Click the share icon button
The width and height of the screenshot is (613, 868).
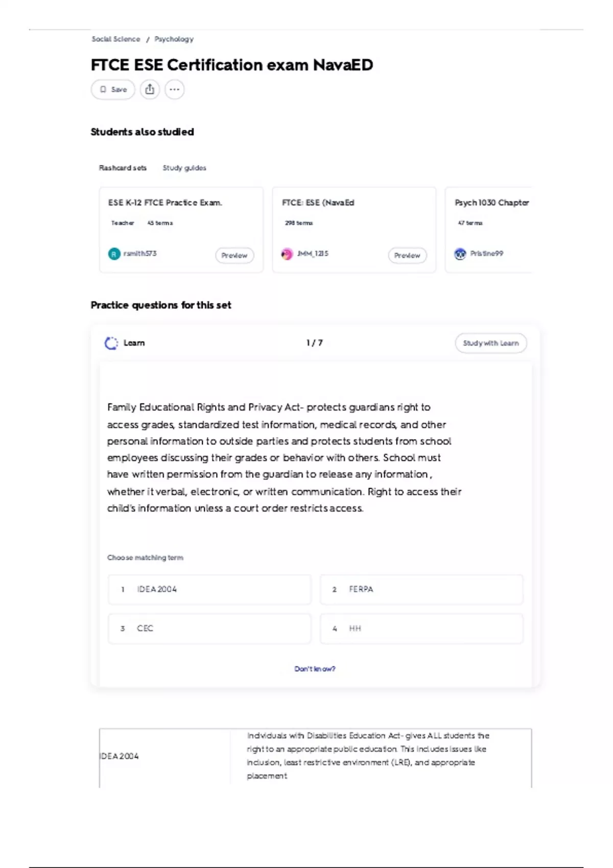[x=150, y=89]
